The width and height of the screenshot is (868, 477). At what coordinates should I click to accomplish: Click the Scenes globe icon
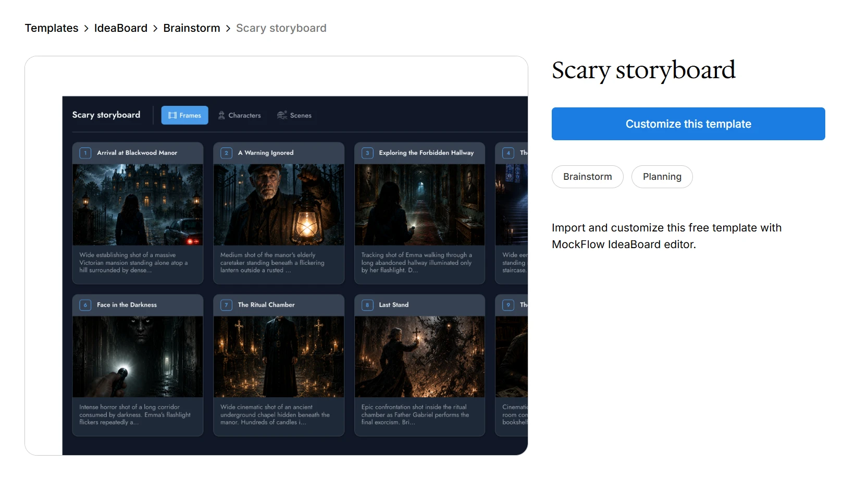282,115
